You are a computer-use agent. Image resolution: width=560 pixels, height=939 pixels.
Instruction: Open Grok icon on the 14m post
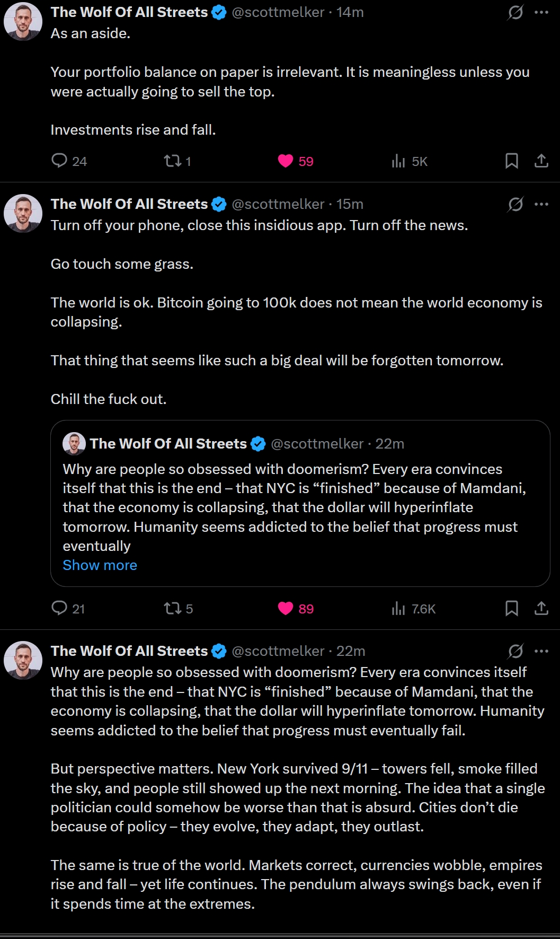coord(515,12)
